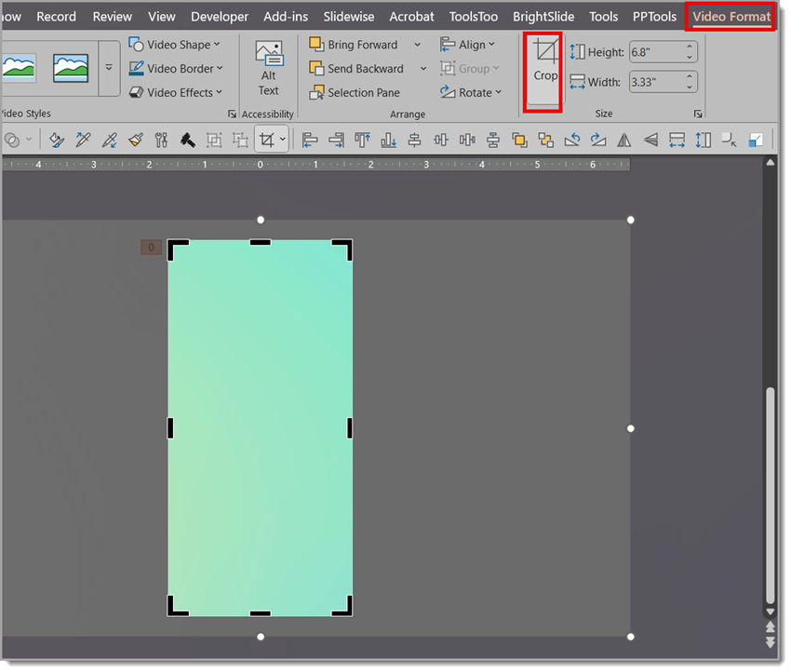The image size is (791, 672).
Task: Click the Same Height toolbar icon
Action: pyautogui.click(x=703, y=140)
